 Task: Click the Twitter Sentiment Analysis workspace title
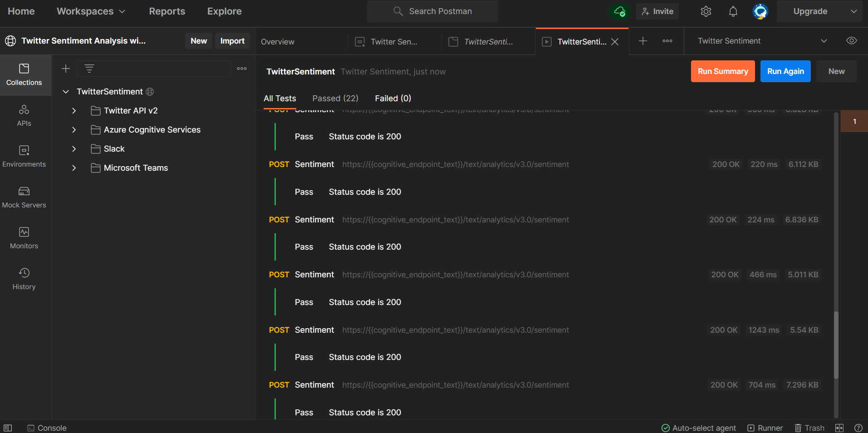coord(83,41)
